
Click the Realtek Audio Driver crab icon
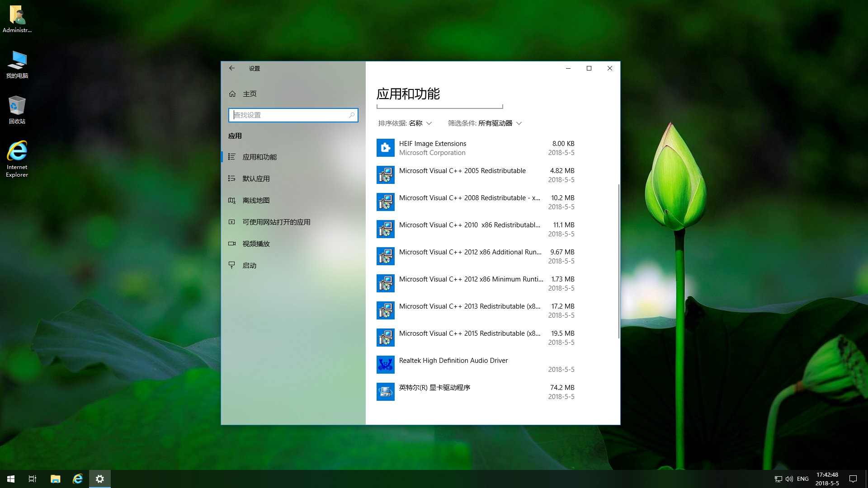coord(386,365)
